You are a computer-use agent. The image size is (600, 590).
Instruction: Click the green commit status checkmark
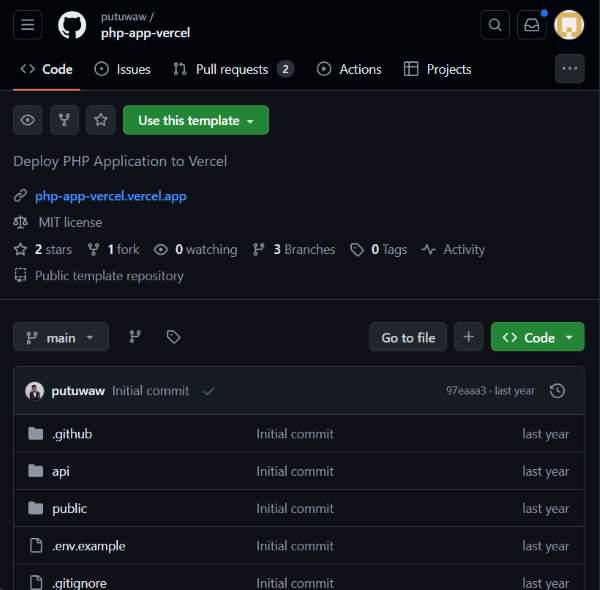[x=209, y=391]
